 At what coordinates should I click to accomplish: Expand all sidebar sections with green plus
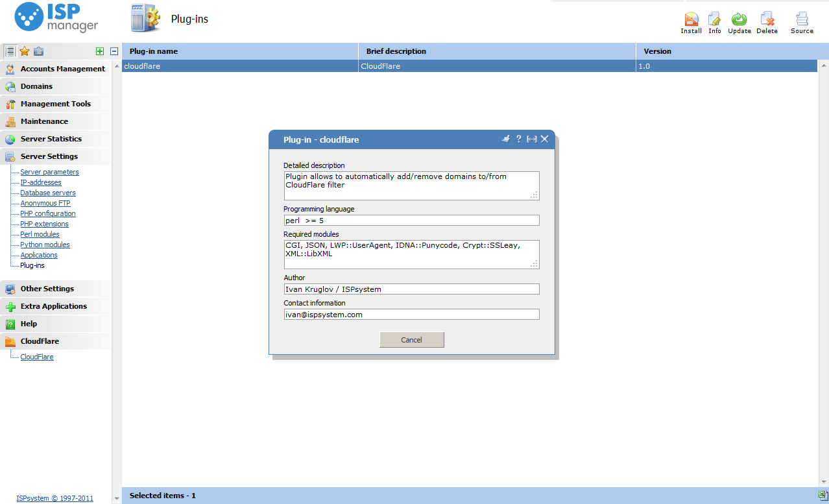(x=100, y=51)
